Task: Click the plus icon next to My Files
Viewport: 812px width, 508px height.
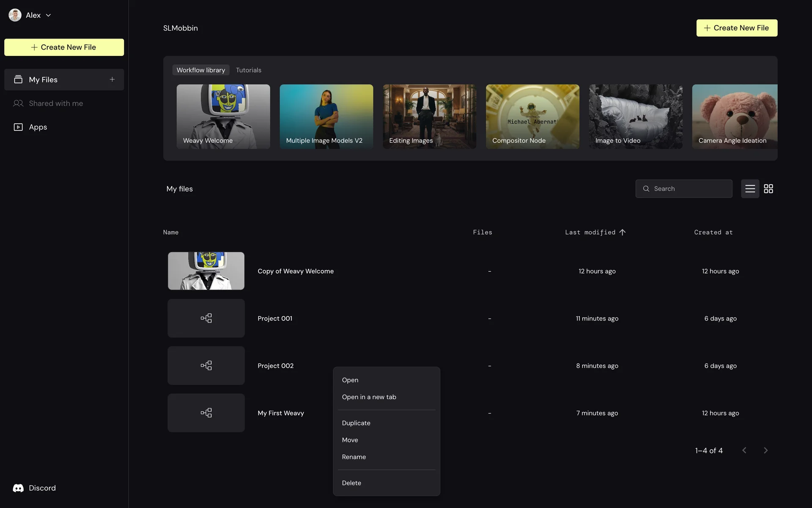Action: [x=112, y=80]
